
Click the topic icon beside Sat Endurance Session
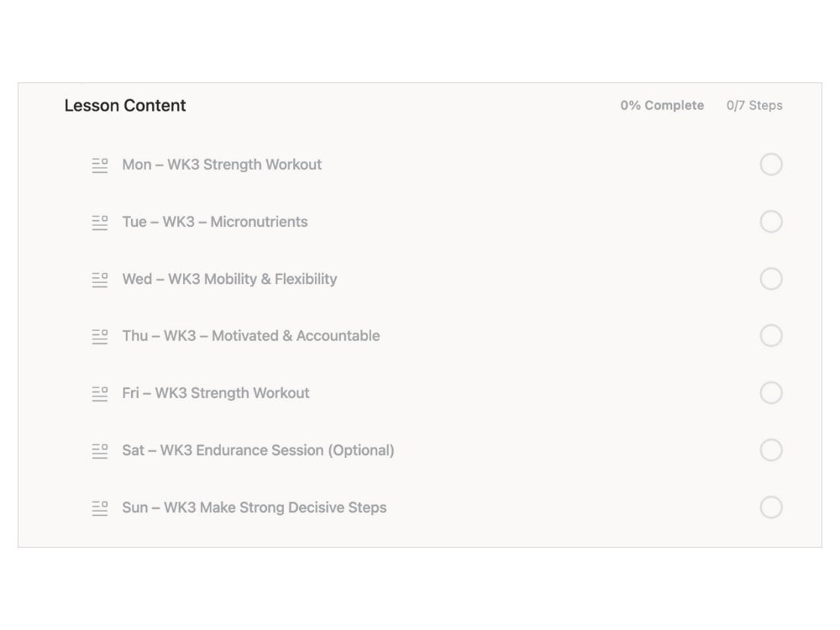pos(100,451)
